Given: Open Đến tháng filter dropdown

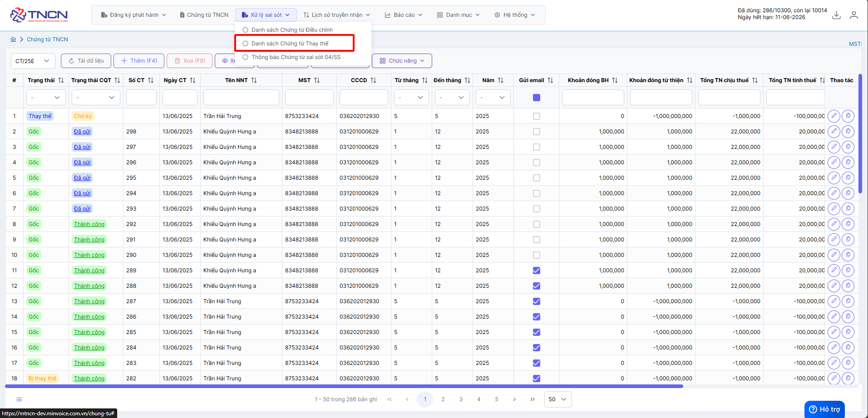Looking at the screenshot, I should [x=452, y=98].
